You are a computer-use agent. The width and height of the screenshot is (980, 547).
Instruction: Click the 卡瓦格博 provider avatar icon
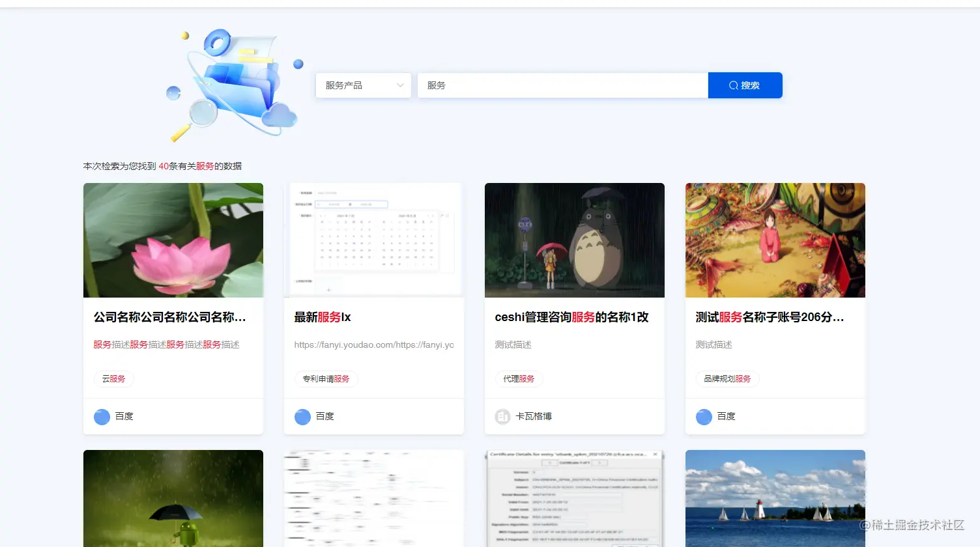pyautogui.click(x=502, y=417)
